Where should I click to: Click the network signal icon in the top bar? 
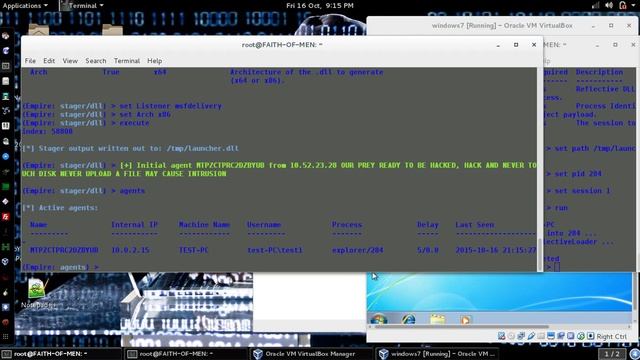(x=596, y=5)
